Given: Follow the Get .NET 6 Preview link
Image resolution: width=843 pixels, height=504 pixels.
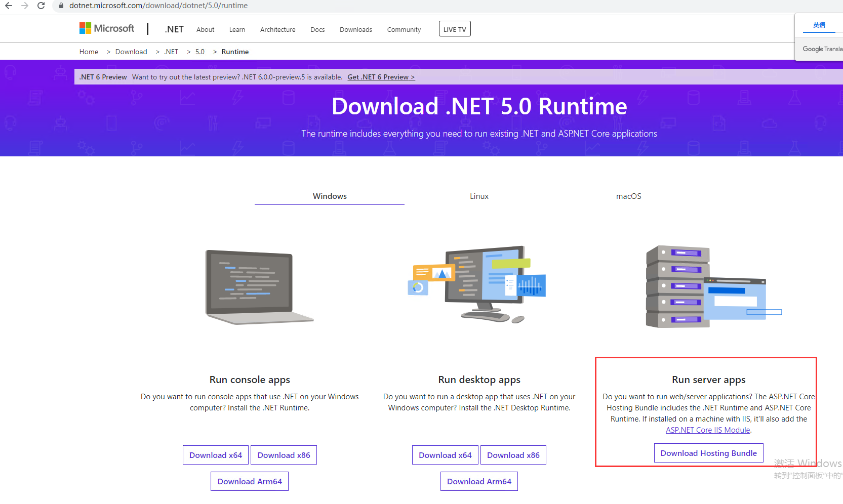Looking at the screenshot, I should point(381,77).
